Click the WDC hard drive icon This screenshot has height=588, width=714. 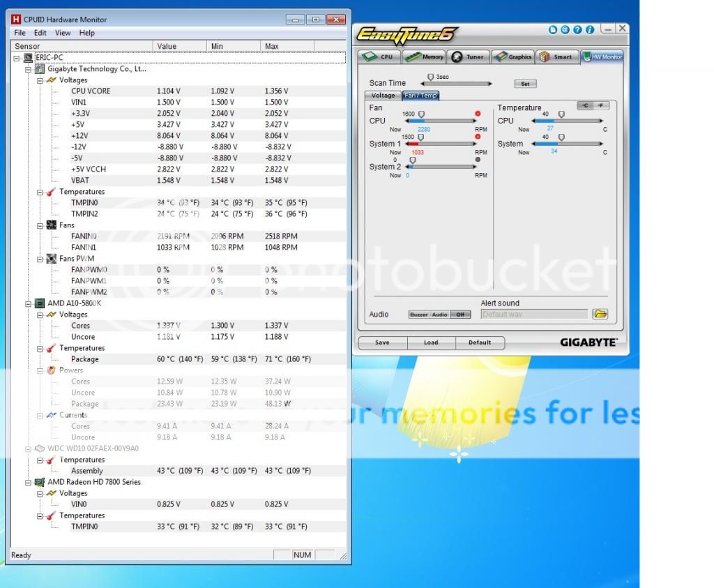pyautogui.click(x=40, y=448)
